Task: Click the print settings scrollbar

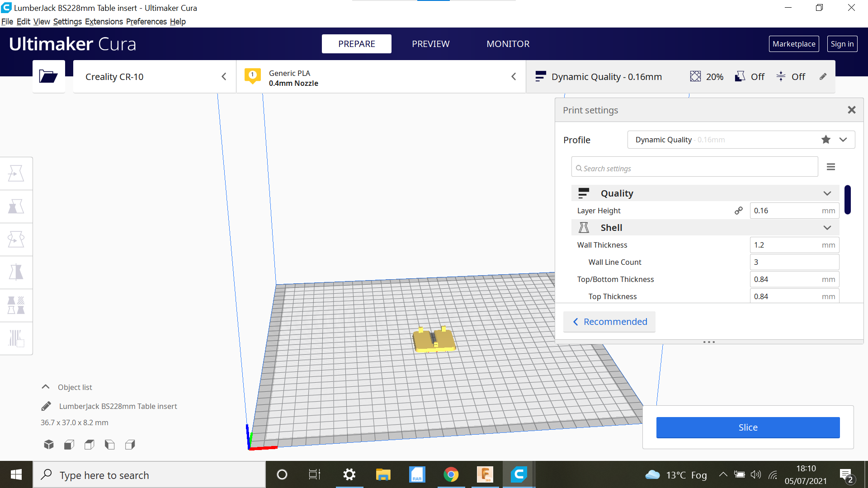Action: click(848, 200)
